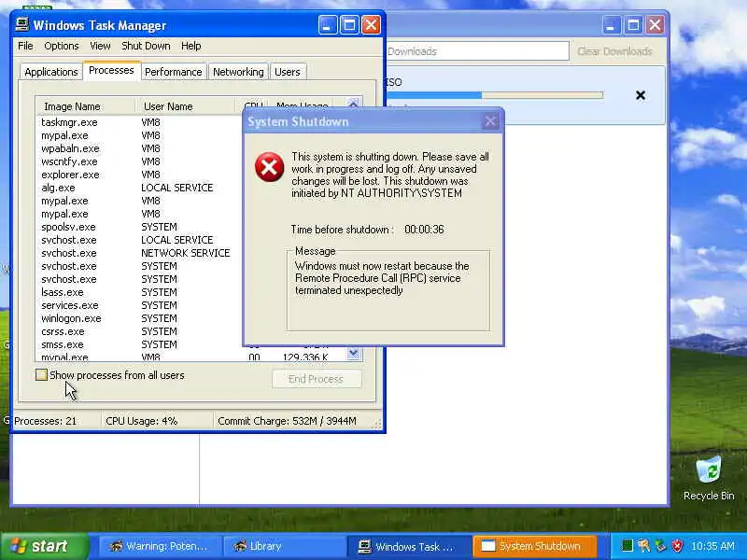Click the Search Downloads input field
The image size is (747, 560).
pyautogui.click(x=477, y=51)
